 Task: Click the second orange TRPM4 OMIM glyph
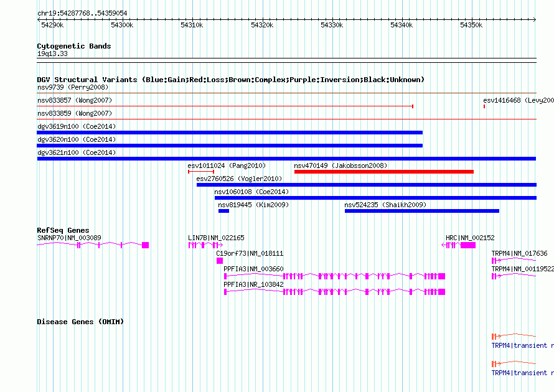click(x=514, y=363)
